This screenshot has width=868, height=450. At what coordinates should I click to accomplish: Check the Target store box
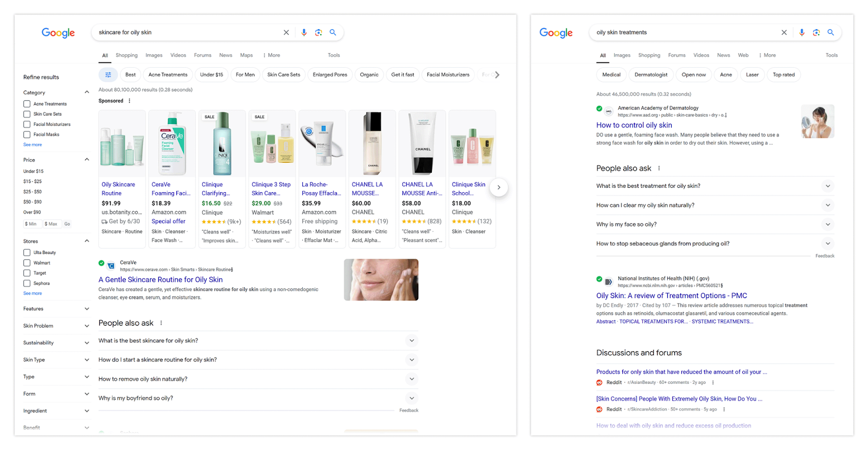click(x=27, y=273)
